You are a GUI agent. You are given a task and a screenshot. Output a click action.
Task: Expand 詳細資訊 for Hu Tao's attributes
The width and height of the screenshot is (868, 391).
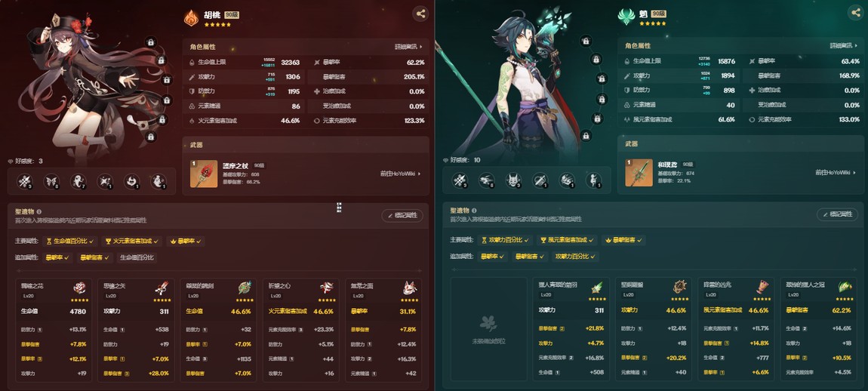pyautogui.click(x=408, y=47)
